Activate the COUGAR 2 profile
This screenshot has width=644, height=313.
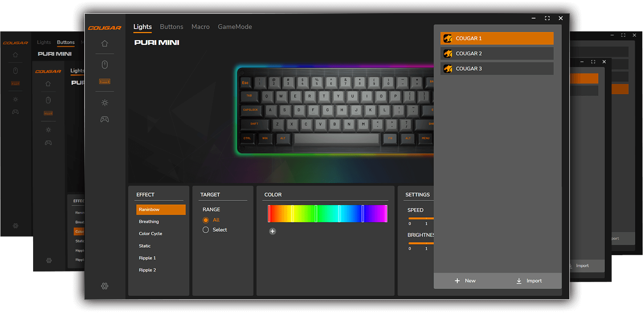497,53
